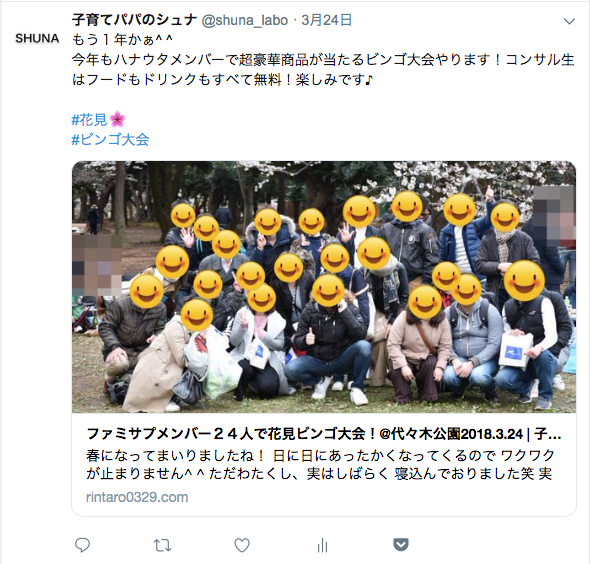The width and height of the screenshot is (590, 564).
Task: Click the cherry blossom emoji beside #花見
Action: coord(117,120)
